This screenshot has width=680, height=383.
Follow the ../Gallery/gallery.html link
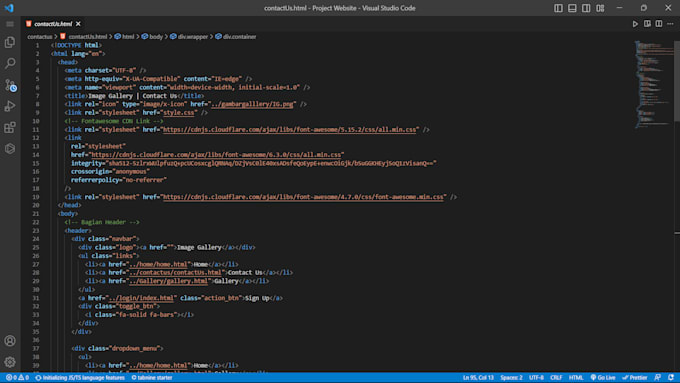168,281
